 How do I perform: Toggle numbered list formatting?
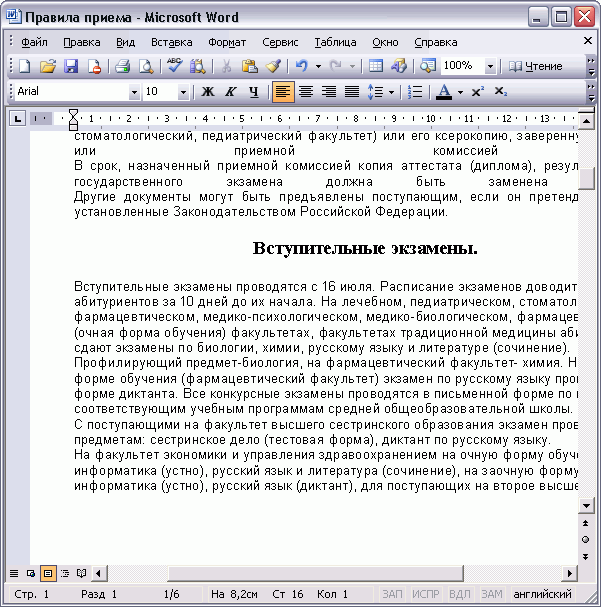tap(414, 92)
